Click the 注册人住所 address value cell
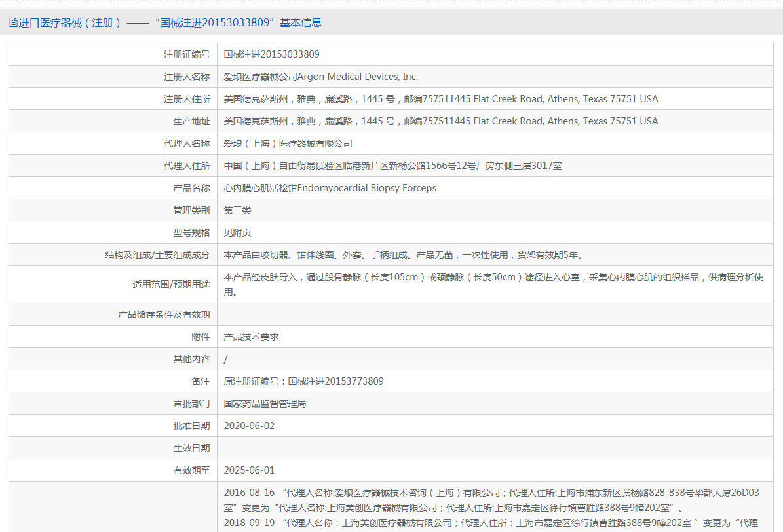Image resolution: width=783 pixels, height=532 pixels. 440,99
